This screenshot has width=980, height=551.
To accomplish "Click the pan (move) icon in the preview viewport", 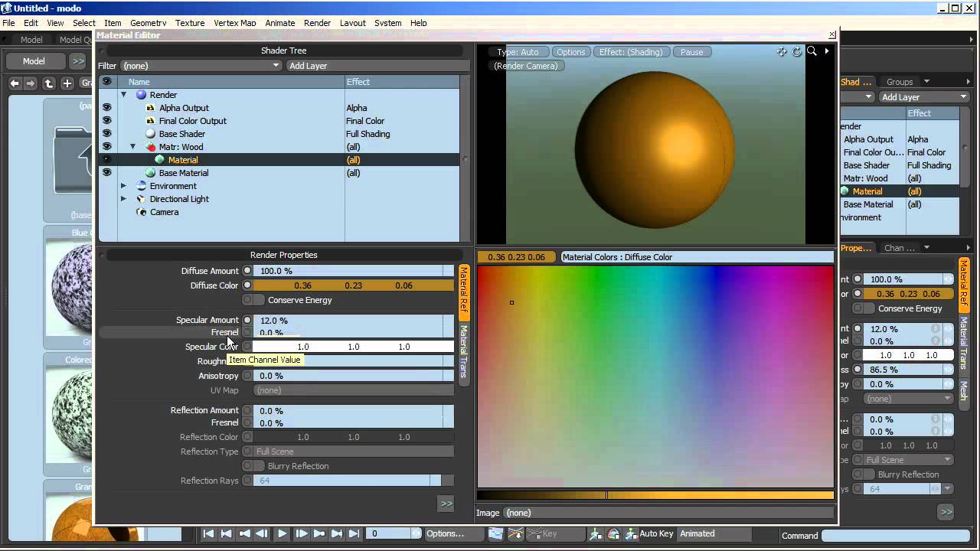I will (782, 52).
